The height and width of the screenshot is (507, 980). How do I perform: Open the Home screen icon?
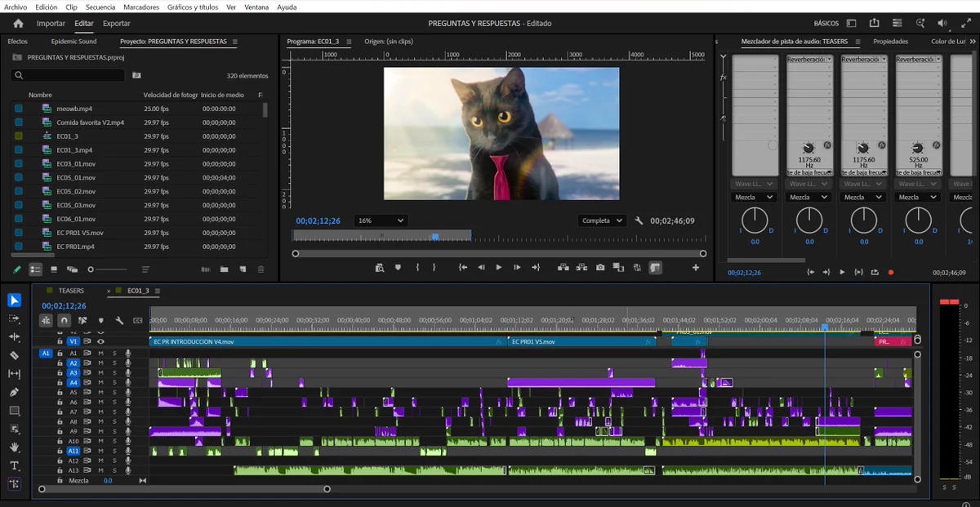pyautogui.click(x=18, y=24)
